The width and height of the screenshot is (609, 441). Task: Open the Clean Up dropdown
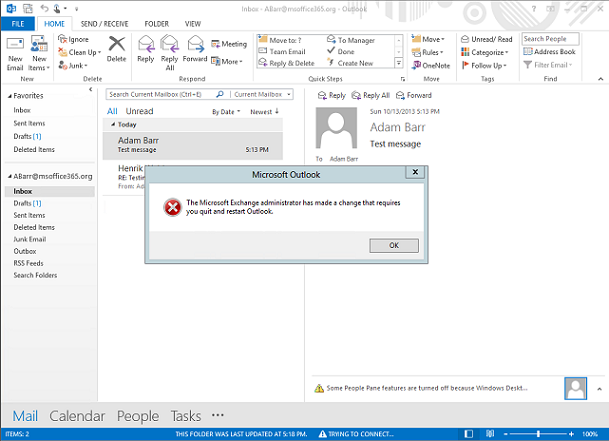[x=80, y=52]
